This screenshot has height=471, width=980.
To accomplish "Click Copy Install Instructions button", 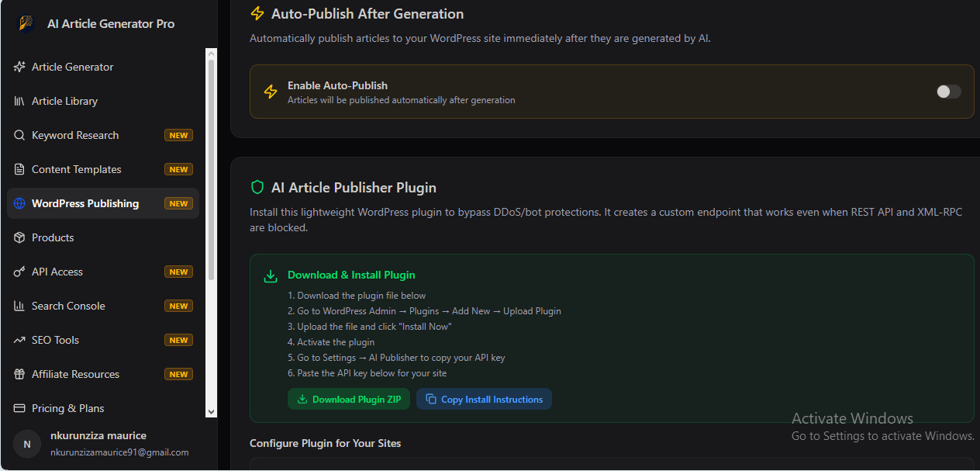I will 484,400.
